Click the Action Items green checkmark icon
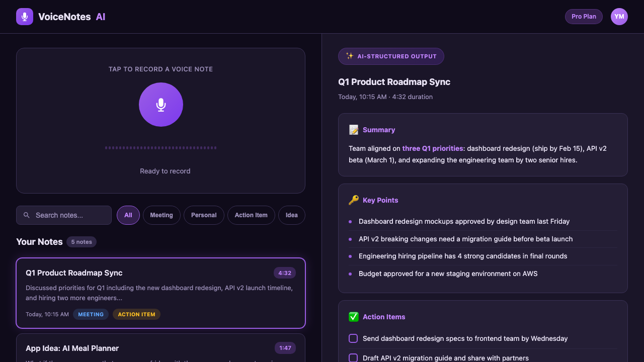The height and width of the screenshot is (362, 644). [x=354, y=317]
